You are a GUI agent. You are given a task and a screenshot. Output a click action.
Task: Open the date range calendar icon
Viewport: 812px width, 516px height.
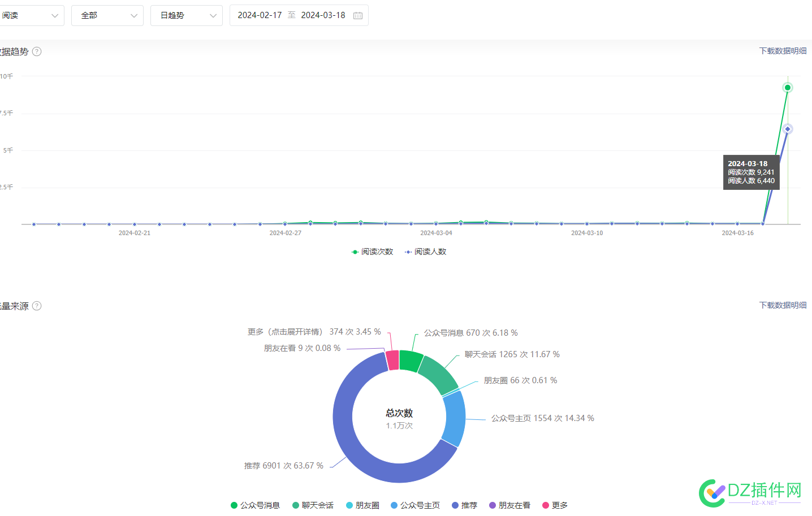click(358, 16)
